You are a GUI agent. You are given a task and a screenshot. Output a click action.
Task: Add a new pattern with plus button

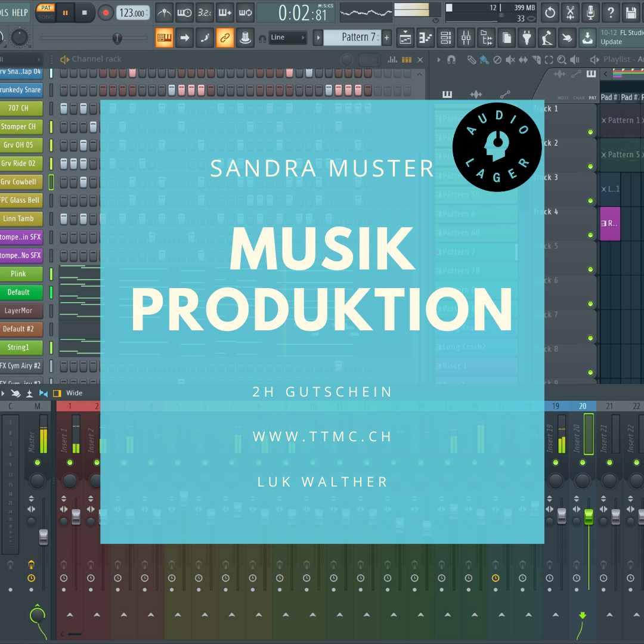click(x=386, y=38)
